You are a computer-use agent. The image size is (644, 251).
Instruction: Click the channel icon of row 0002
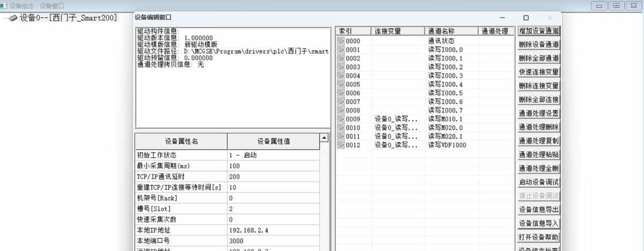[340, 58]
